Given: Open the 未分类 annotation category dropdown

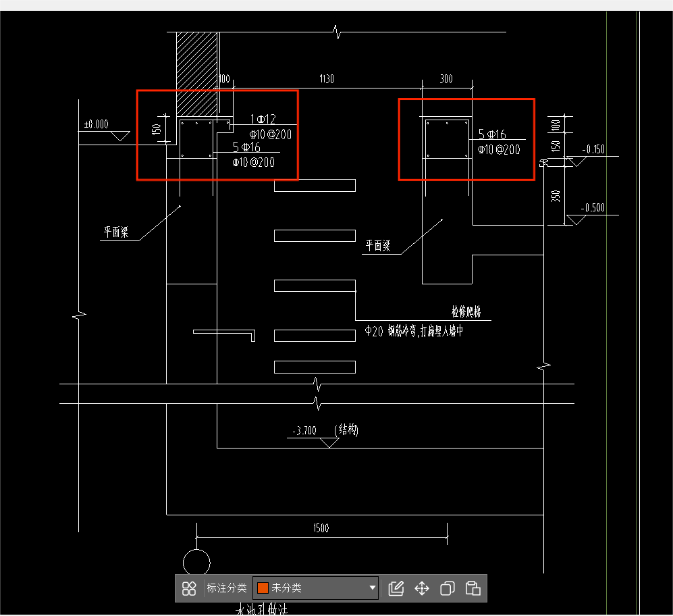Looking at the screenshot, I should tap(315, 588).
